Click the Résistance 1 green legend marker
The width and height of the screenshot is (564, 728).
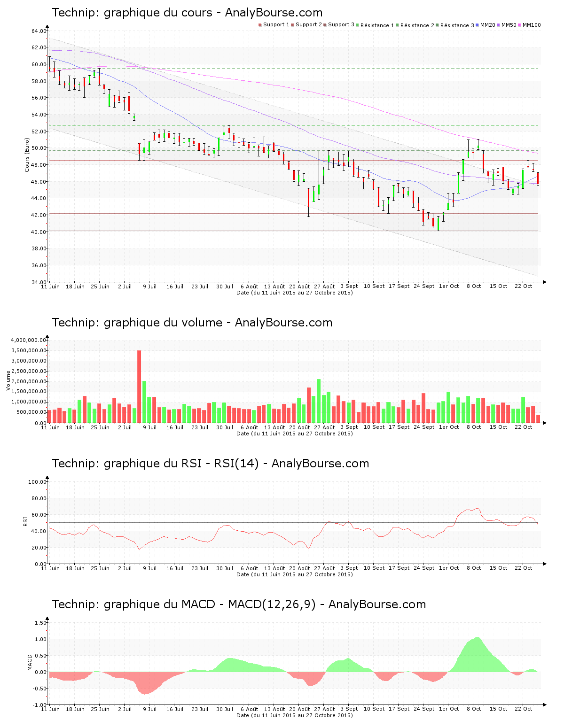pyautogui.click(x=358, y=25)
